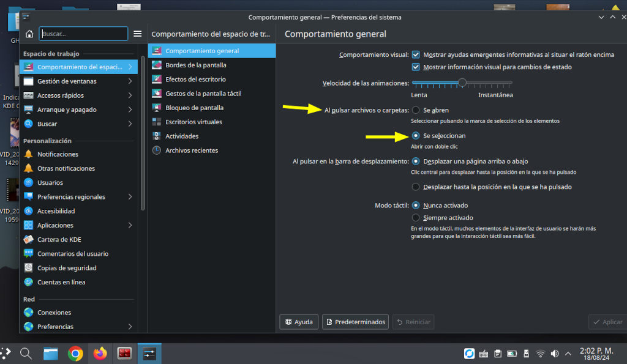Click the Efectos del escritorio icon
This screenshot has width=627, height=364.
tap(157, 79)
